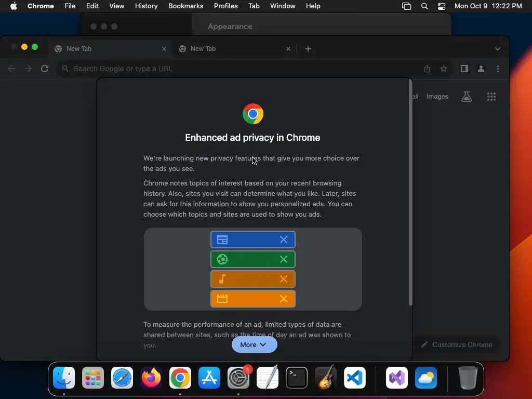Remove the orange movies topic chip

pos(284,299)
